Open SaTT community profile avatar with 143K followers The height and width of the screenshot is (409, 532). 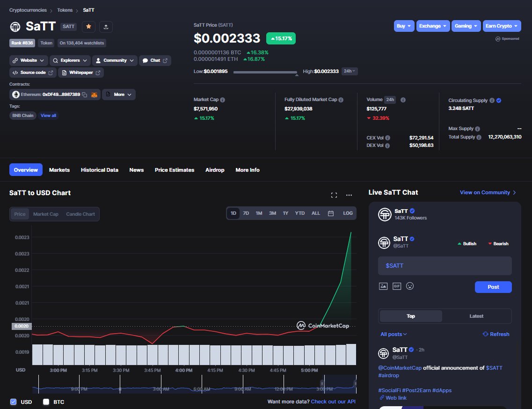point(385,214)
